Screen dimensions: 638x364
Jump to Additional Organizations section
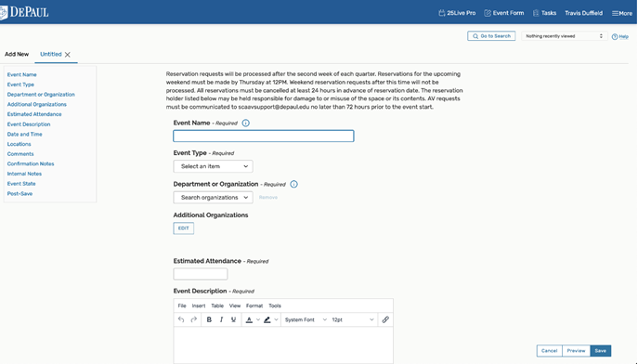click(x=36, y=105)
